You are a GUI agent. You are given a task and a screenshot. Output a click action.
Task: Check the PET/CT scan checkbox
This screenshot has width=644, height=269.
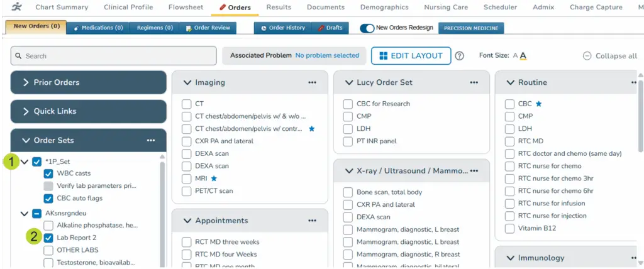tap(187, 191)
